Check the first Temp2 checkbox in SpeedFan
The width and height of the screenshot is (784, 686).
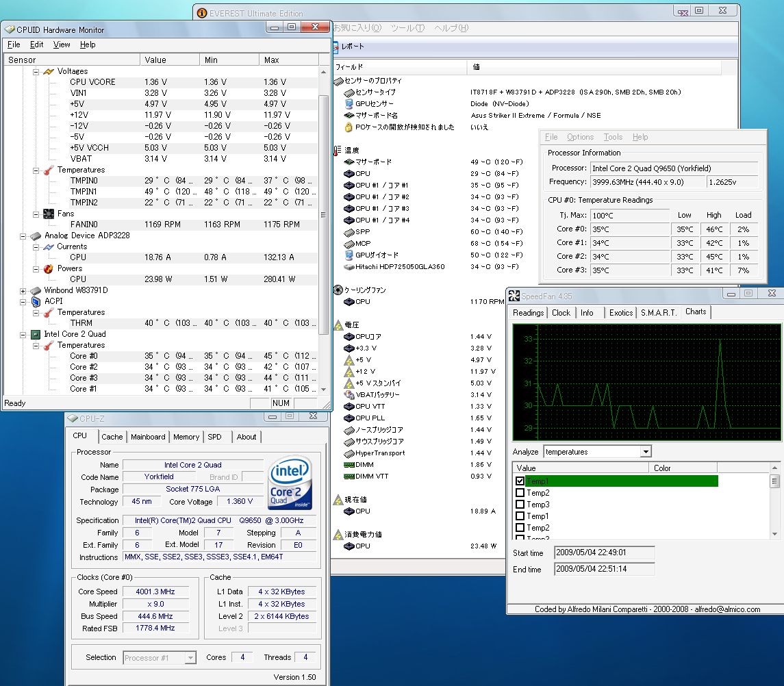click(520, 493)
